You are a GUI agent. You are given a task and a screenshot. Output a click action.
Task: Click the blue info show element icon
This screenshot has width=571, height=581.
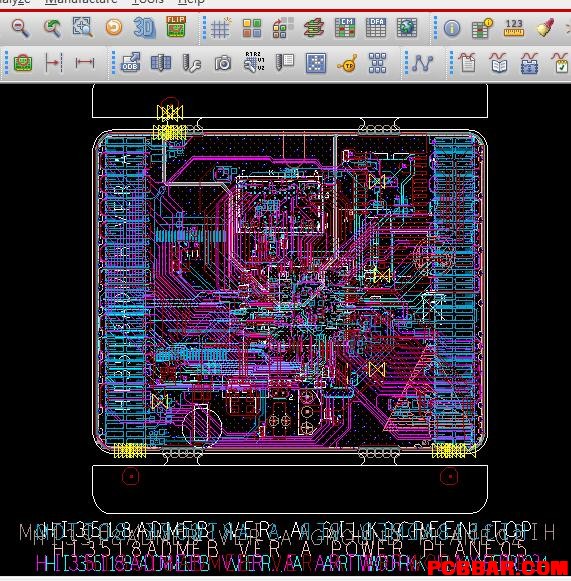pyautogui.click(x=452, y=28)
